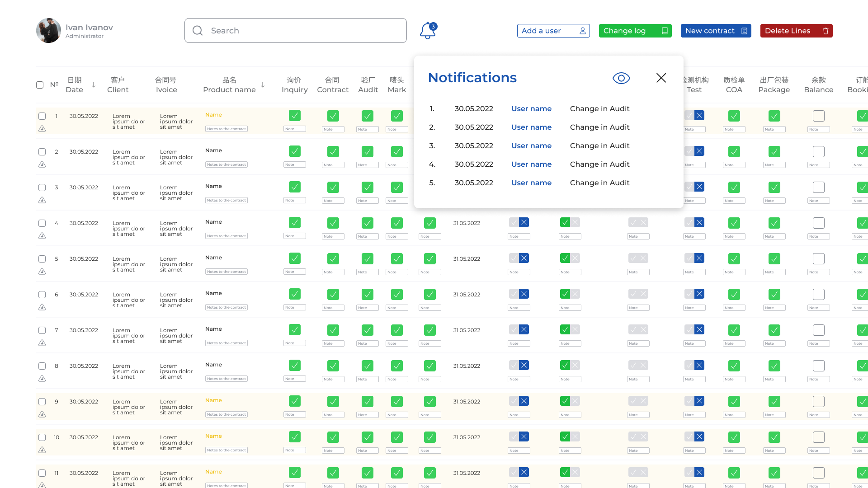Image resolution: width=868 pixels, height=488 pixels.
Task: Select row 10 checkbox
Action: [x=42, y=437]
